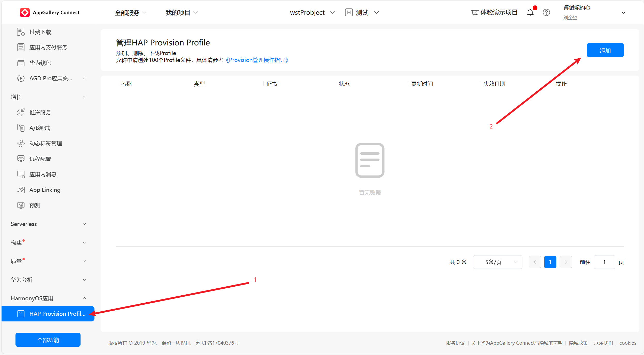The width and height of the screenshot is (644, 355).
Task: Click the 失效日期 column header
Action: click(x=494, y=84)
